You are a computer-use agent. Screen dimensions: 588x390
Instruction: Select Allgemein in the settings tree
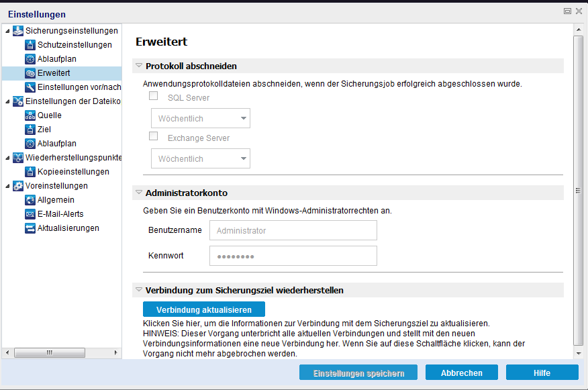coord(56,200)
